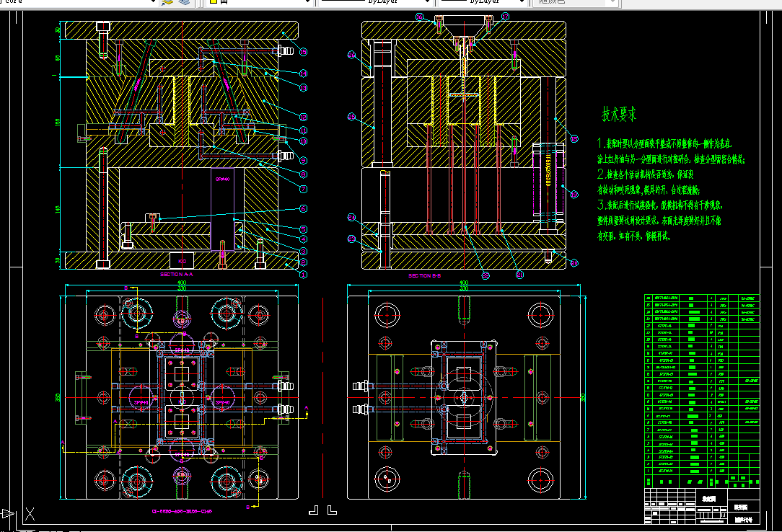Image resolution: width=782 pixels, height=532 pixels.
Task: Select balloon number 7 in Section A-A
Action: (303, 189)
